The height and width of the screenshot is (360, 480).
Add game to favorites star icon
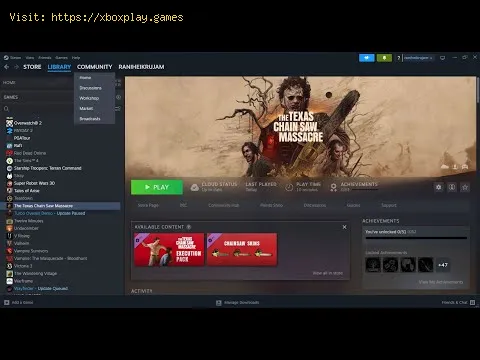[465, 187]
